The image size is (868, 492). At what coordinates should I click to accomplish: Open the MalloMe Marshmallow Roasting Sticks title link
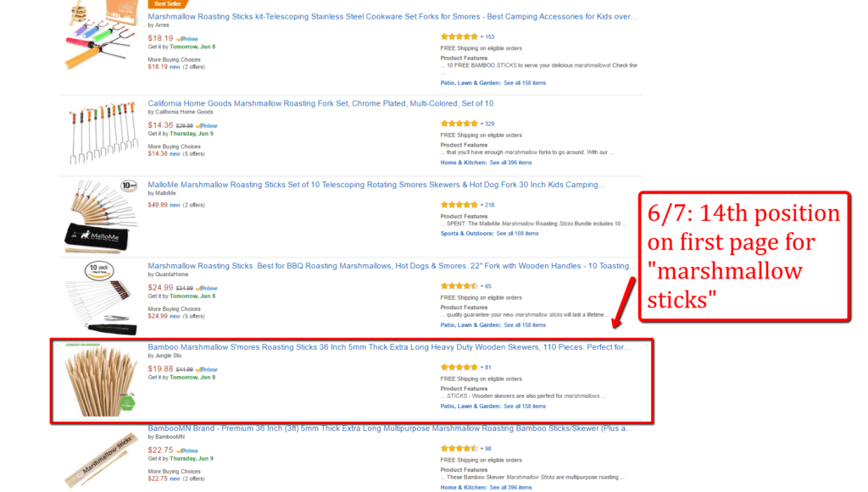[x=376, y=184]
